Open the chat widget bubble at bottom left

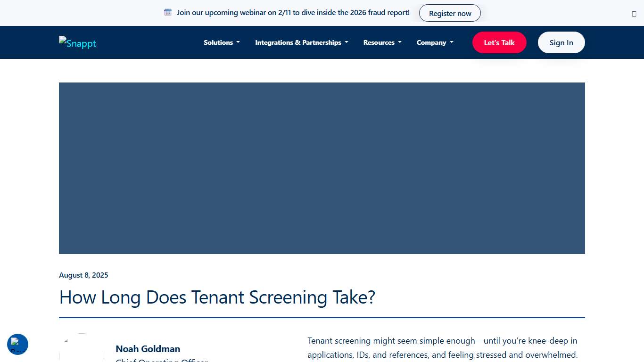point(17,344)
